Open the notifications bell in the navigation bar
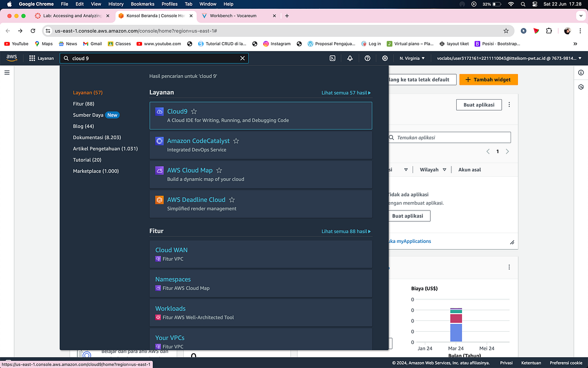This screenshot has height=368, width=588. 350,58
